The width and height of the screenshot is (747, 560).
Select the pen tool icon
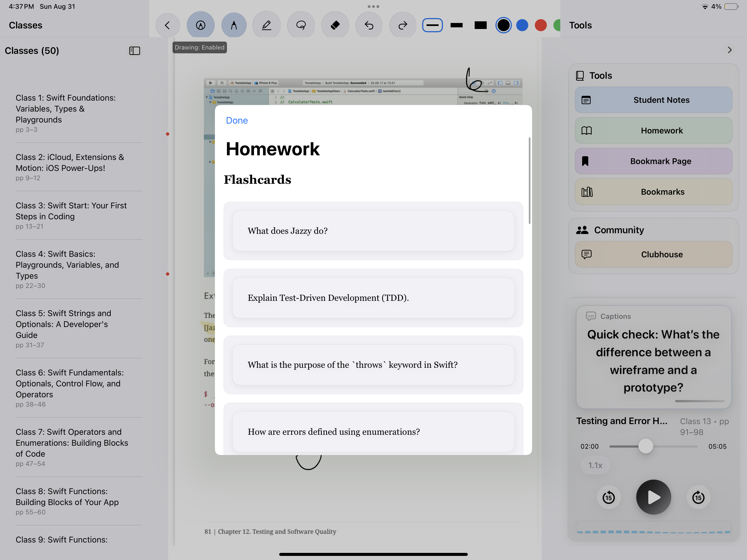click(234, 25)
